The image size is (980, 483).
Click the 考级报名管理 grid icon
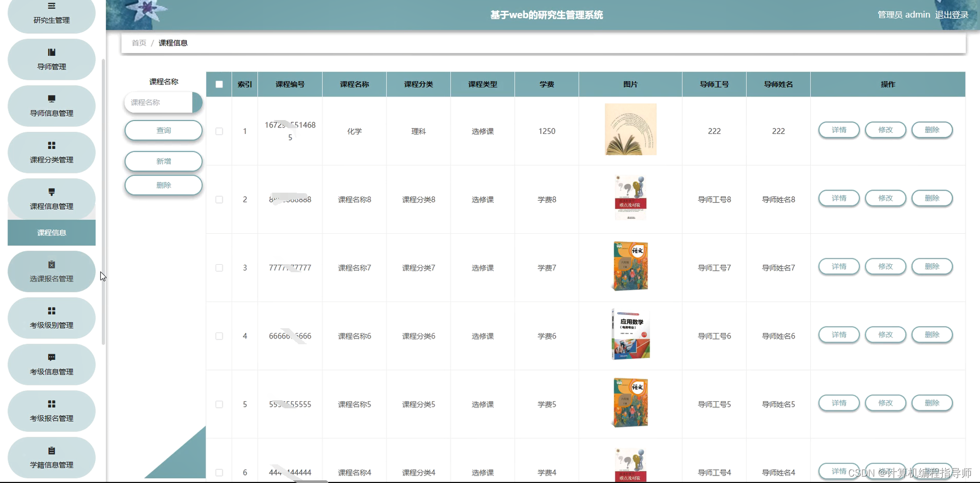(51, 404)
